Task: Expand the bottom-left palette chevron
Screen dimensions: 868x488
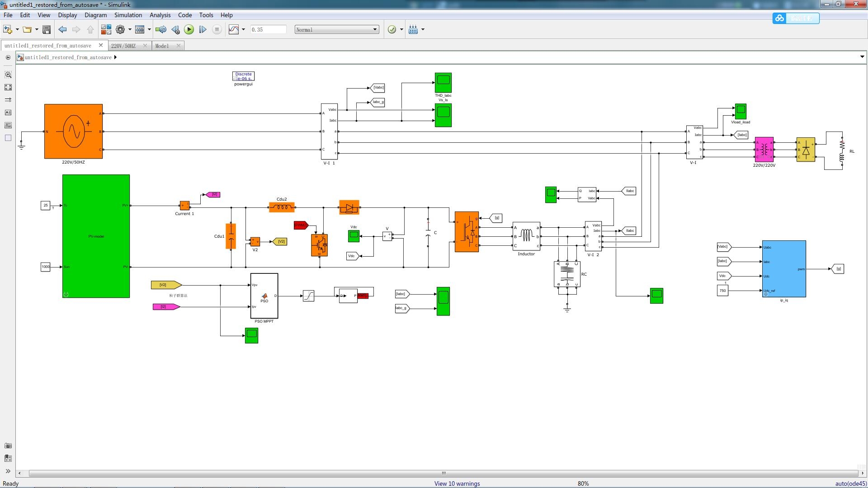Action: (x=8, y=471)
